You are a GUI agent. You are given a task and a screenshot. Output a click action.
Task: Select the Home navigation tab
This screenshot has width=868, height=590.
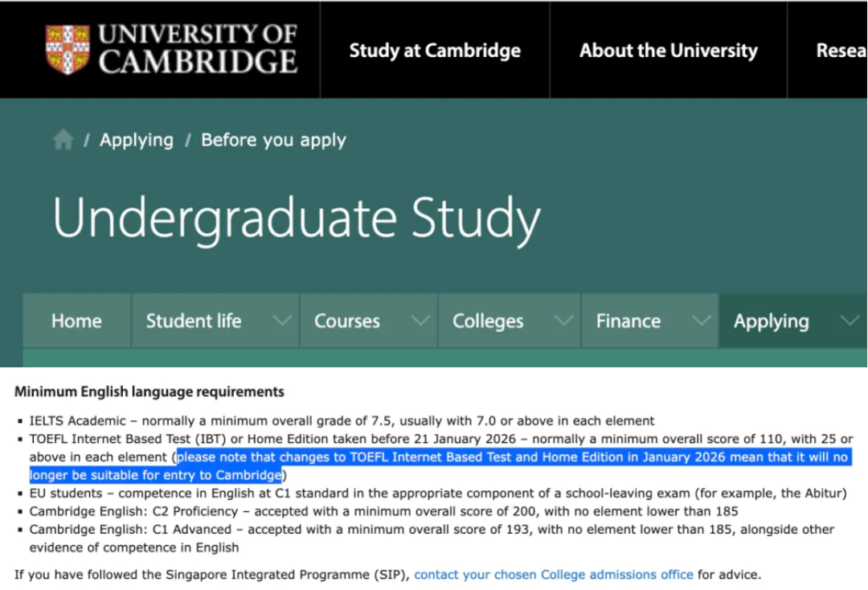[x=76, y=321]
